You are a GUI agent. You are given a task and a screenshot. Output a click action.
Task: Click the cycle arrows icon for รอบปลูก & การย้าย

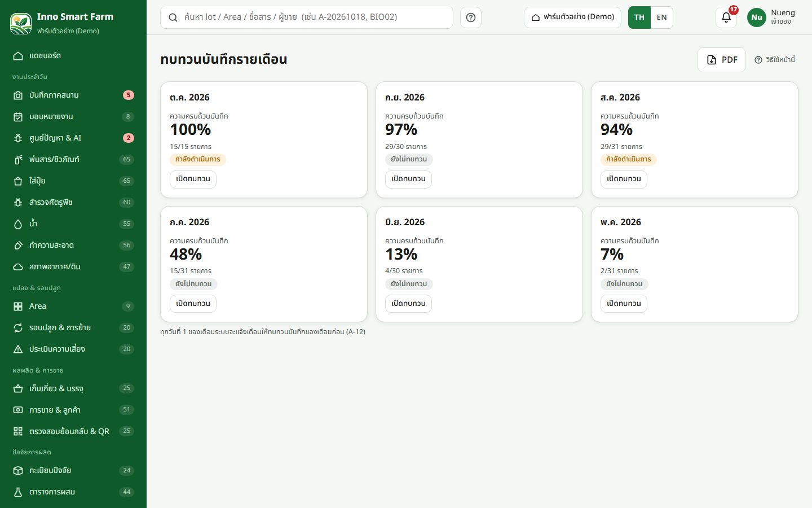(18, 328)
